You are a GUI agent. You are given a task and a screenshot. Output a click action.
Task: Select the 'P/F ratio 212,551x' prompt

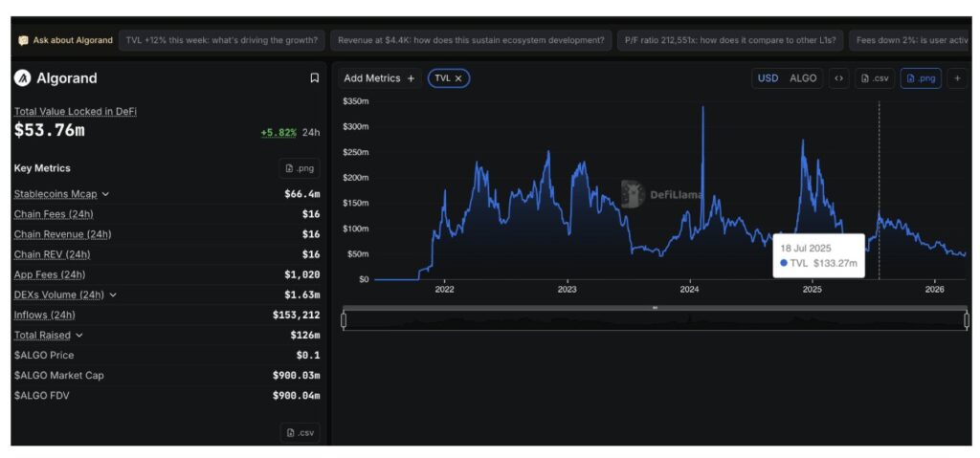[x=730, y=40]
